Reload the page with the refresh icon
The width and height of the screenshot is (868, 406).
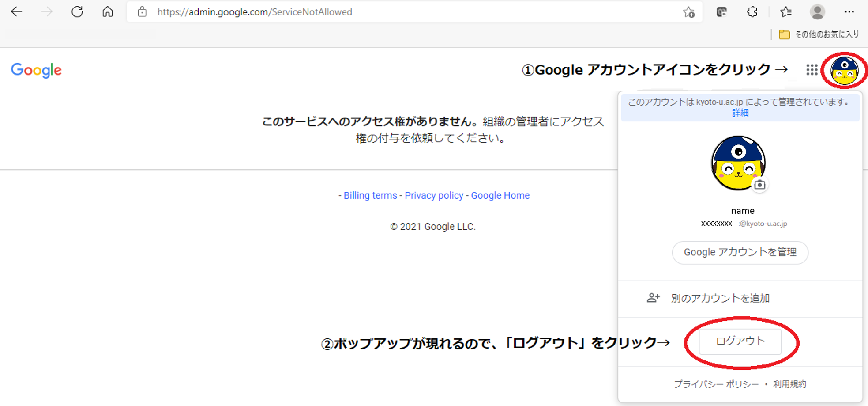pyautogui.click(x=77, y=12)
